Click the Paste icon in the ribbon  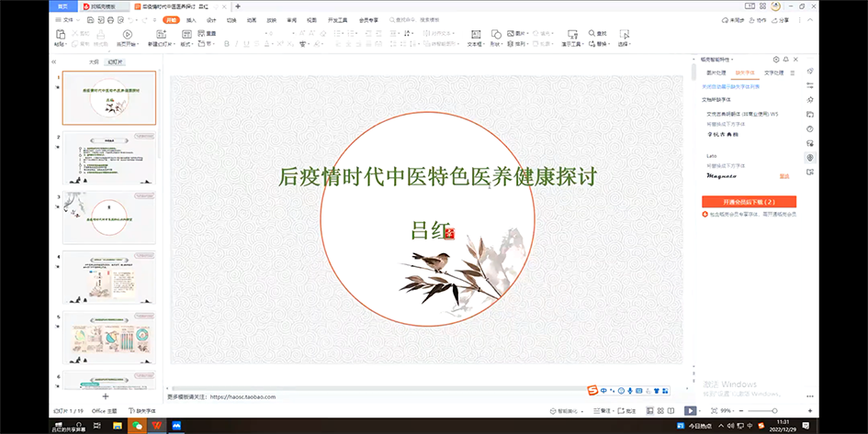[x=60, y=35]
